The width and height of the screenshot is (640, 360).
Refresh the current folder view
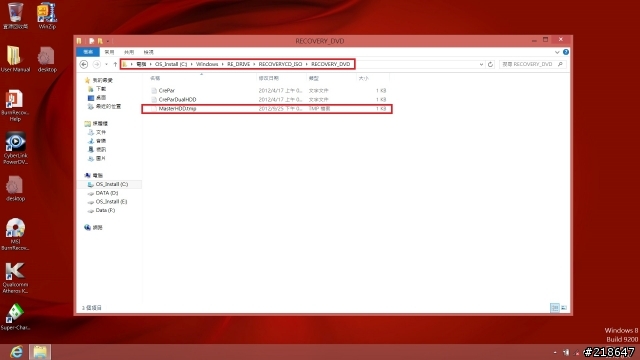pos(490,64)
